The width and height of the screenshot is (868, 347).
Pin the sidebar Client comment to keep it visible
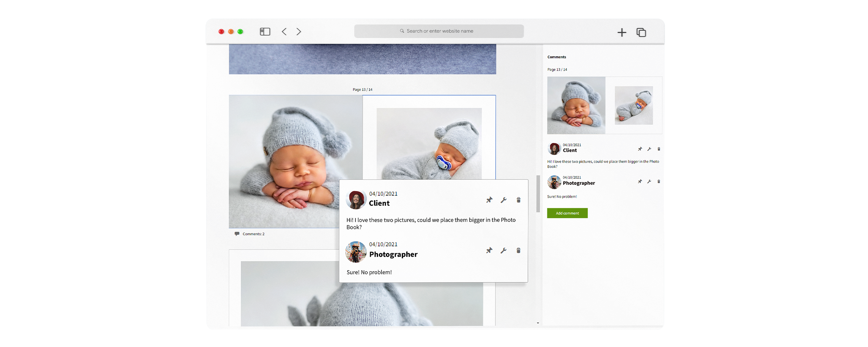tap(640, 149)
